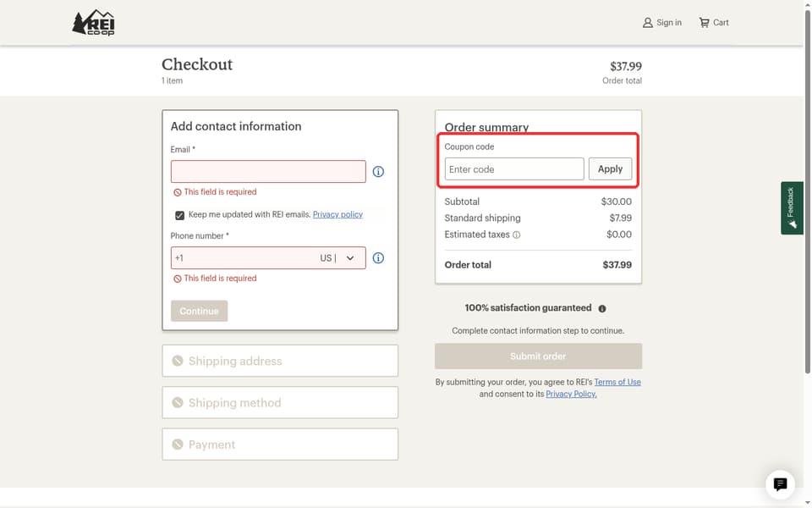Screen dimensions: 812x508
Task: Open the Phone number info icon
Action: coord(379,258)
